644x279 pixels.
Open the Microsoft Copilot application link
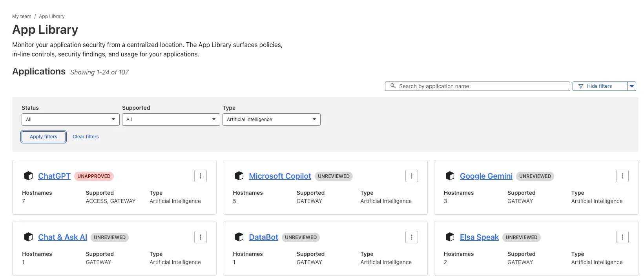[280, 176]
